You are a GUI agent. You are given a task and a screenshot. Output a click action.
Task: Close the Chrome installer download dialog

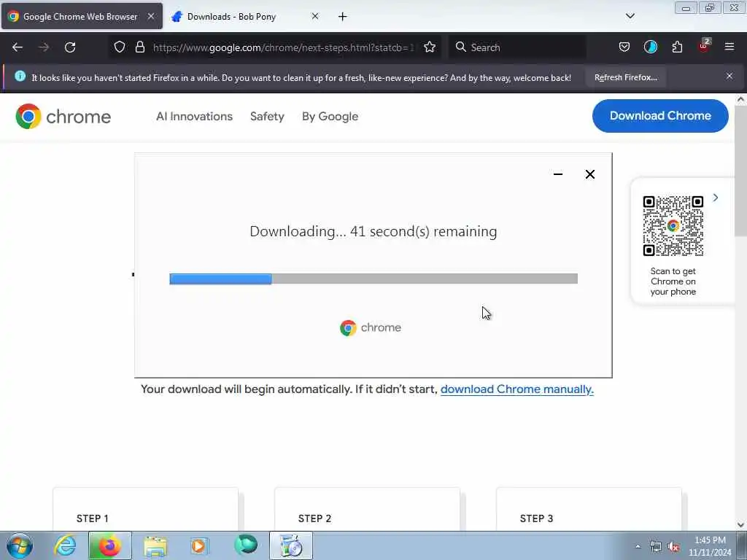coord(589,174)
